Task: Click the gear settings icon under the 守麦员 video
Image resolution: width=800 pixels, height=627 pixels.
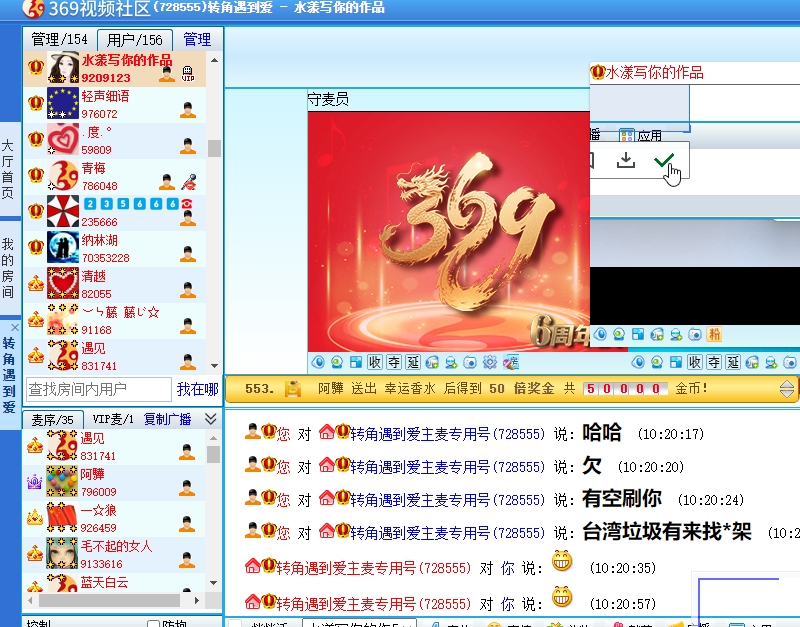Action: [x=490, y=362]
